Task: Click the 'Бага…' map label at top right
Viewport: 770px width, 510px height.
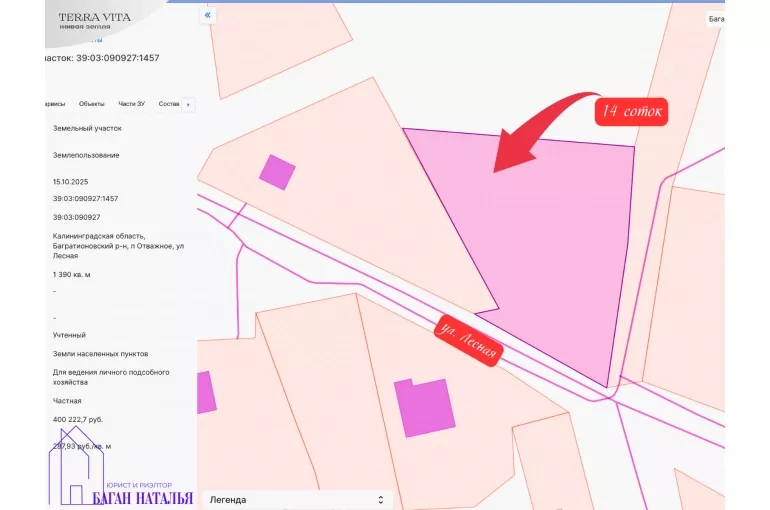Action: pyautogui.click(x=714, y=18)
